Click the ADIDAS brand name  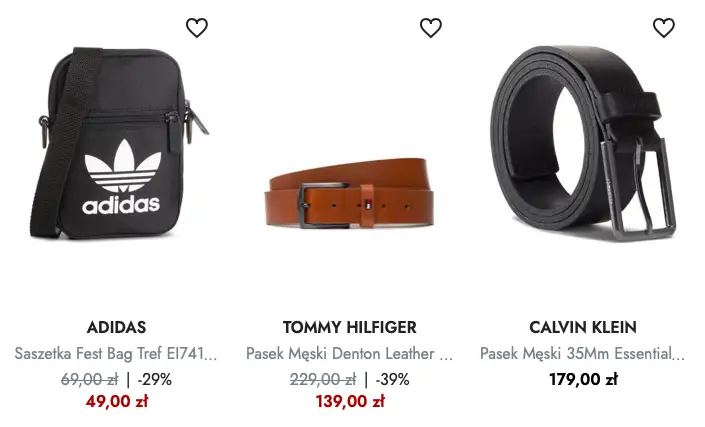tap(116, 327)
